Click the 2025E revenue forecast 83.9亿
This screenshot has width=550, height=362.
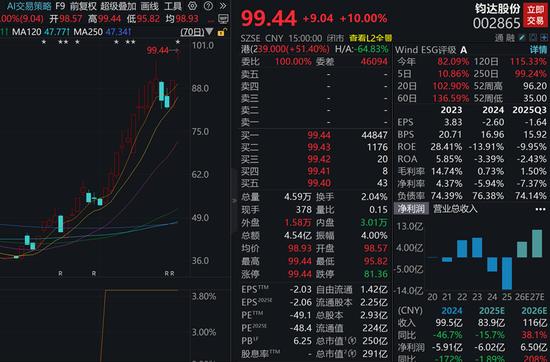coord(491,323)
